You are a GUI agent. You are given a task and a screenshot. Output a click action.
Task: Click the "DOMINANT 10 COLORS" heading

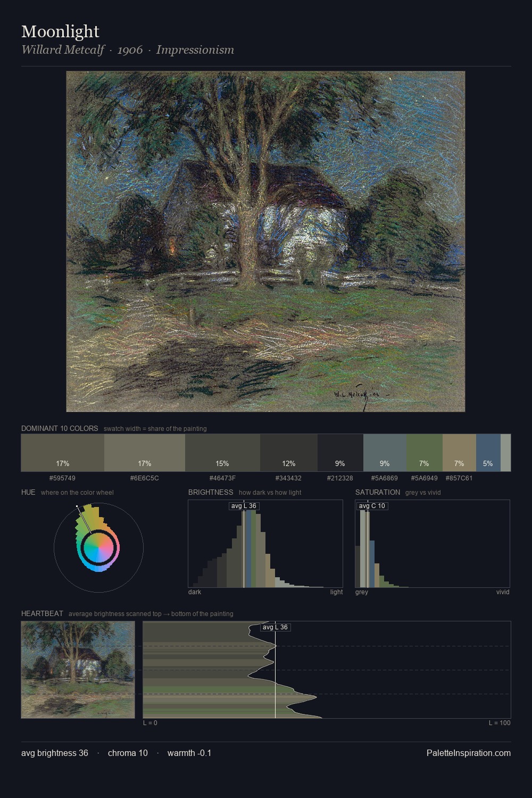[60, 428]
